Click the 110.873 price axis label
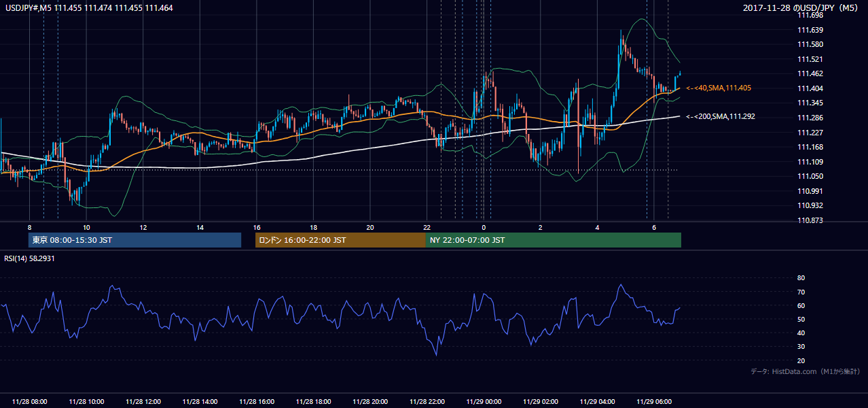 810,221
